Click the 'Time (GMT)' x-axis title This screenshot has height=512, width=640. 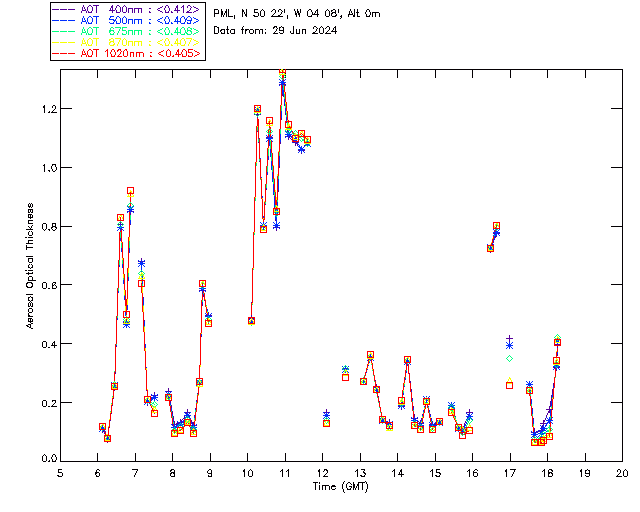pyautogui.click(x=341, y=485)
